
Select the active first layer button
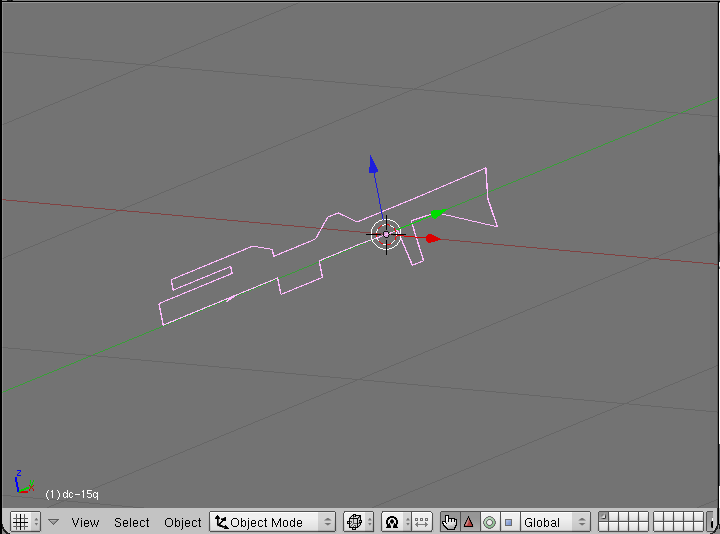[604, 517]
